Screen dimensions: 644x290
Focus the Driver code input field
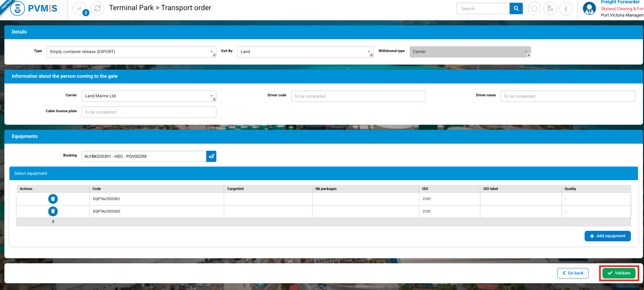point(358,96)
